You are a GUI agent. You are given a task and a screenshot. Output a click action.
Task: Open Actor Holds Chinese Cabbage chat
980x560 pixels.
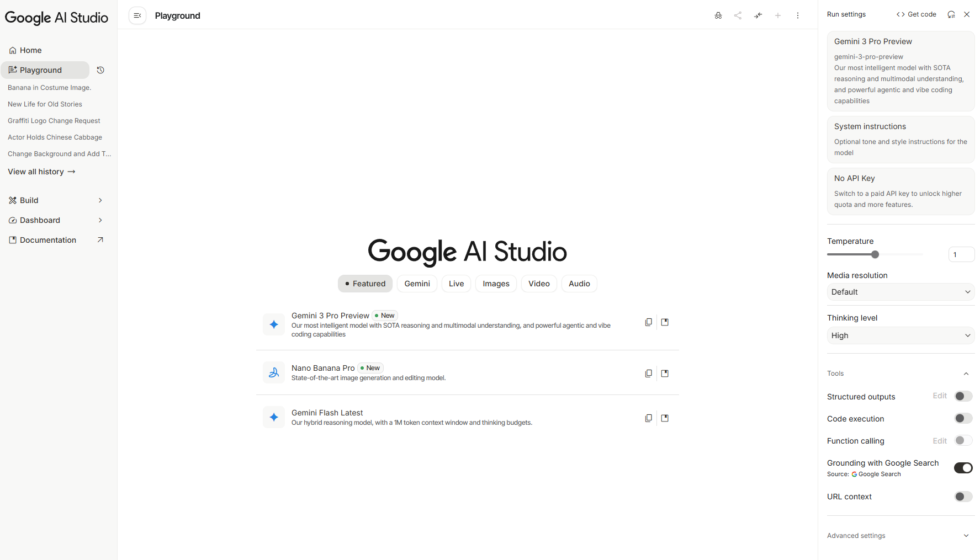(55, 137)
